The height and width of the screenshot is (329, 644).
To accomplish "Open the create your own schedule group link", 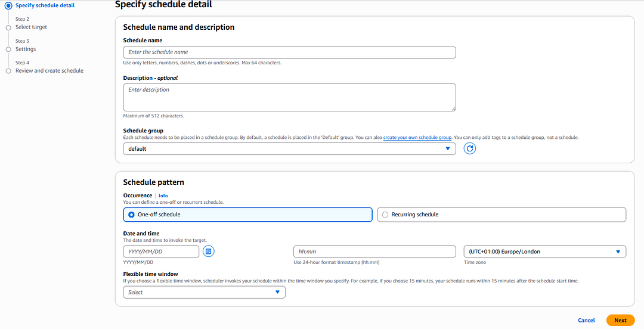I will click(x=417, y=138).
